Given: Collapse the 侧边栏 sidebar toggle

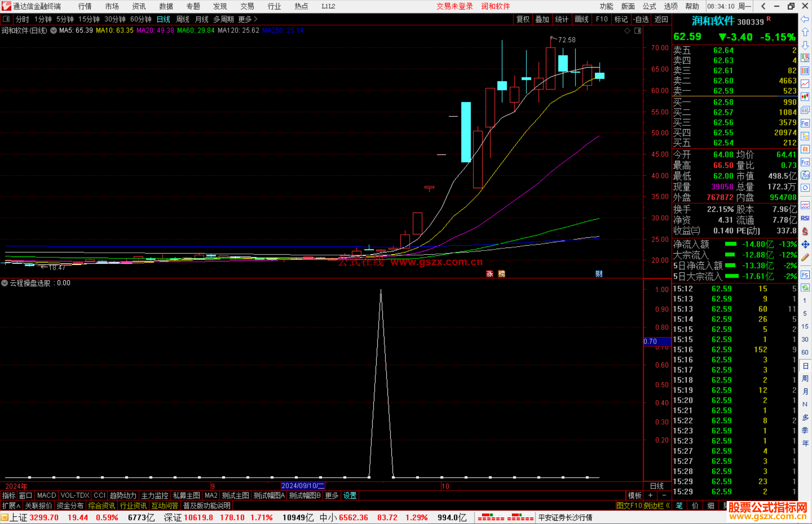Looking at the screenshot, I should [657, 506].
